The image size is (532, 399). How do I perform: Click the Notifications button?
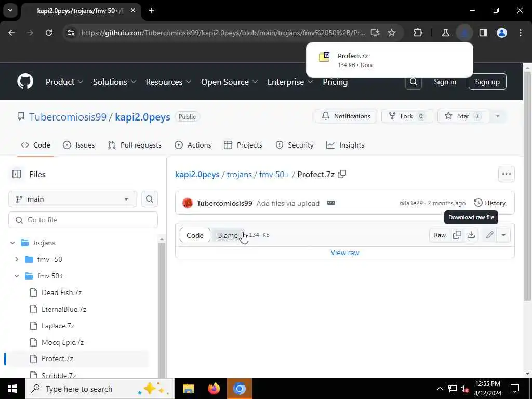(x=345, y=116)
